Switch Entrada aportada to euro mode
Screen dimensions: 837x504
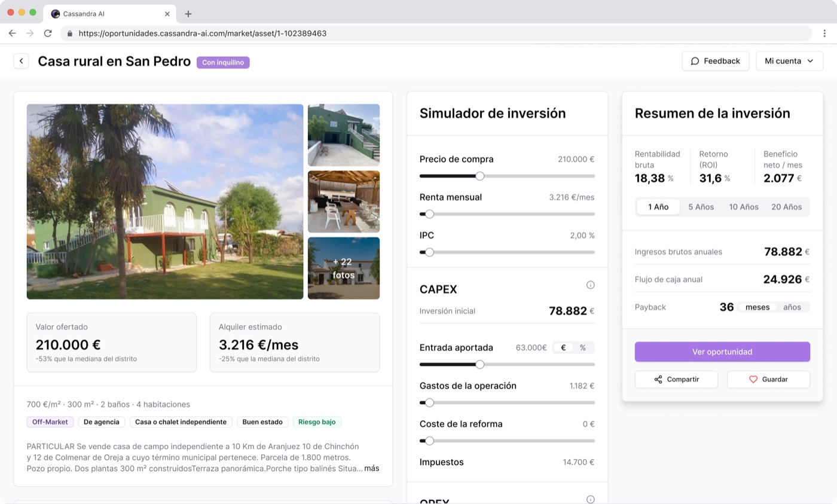pyautogui.click(x=563, y=347)
